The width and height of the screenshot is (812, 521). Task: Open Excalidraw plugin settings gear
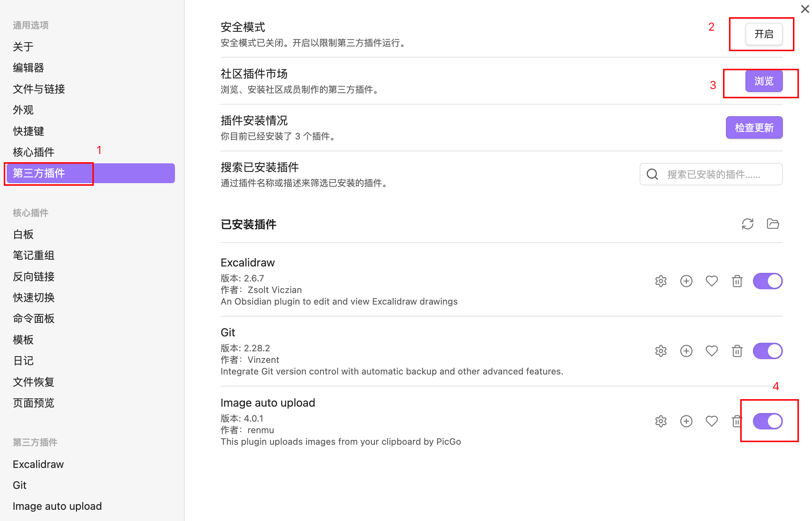point(661,281)
